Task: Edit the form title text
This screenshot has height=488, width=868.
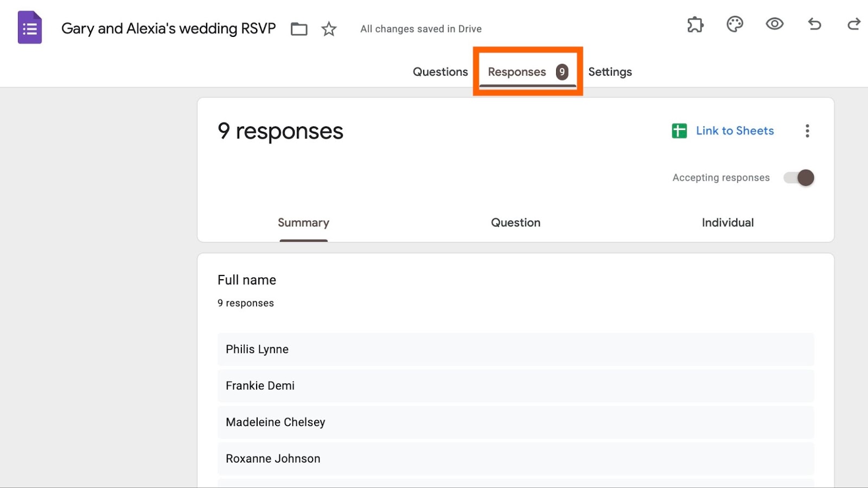Action: pos(168,28)
